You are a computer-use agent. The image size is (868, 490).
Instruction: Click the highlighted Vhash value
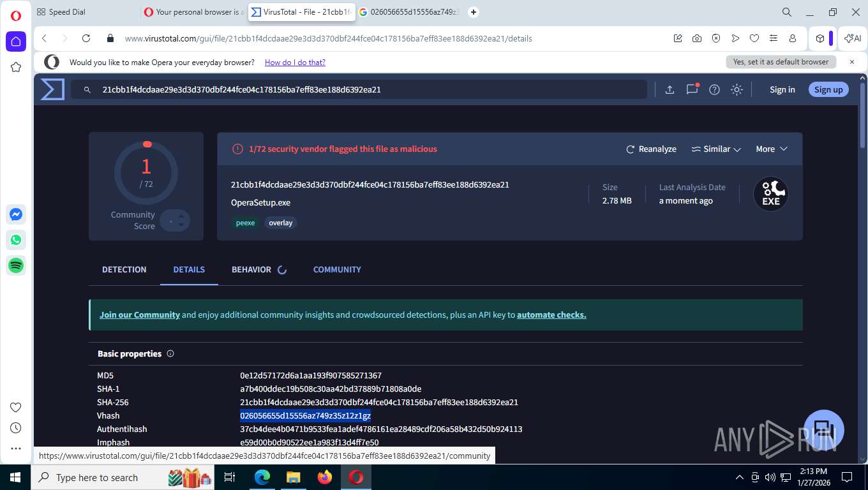[305, 415]
